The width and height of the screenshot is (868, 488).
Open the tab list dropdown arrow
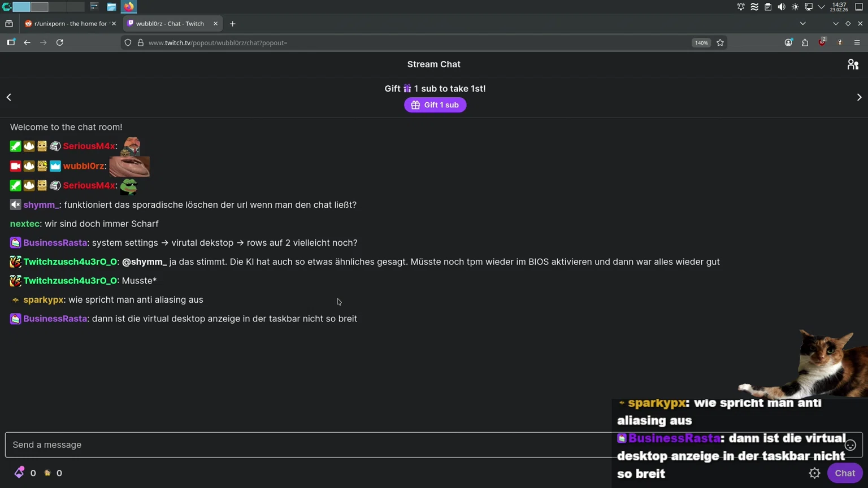point(803,23)
